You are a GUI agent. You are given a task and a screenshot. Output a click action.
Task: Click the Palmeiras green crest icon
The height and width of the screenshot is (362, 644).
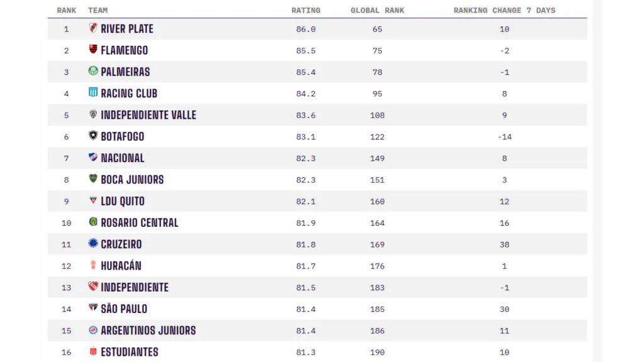point(93,71)
